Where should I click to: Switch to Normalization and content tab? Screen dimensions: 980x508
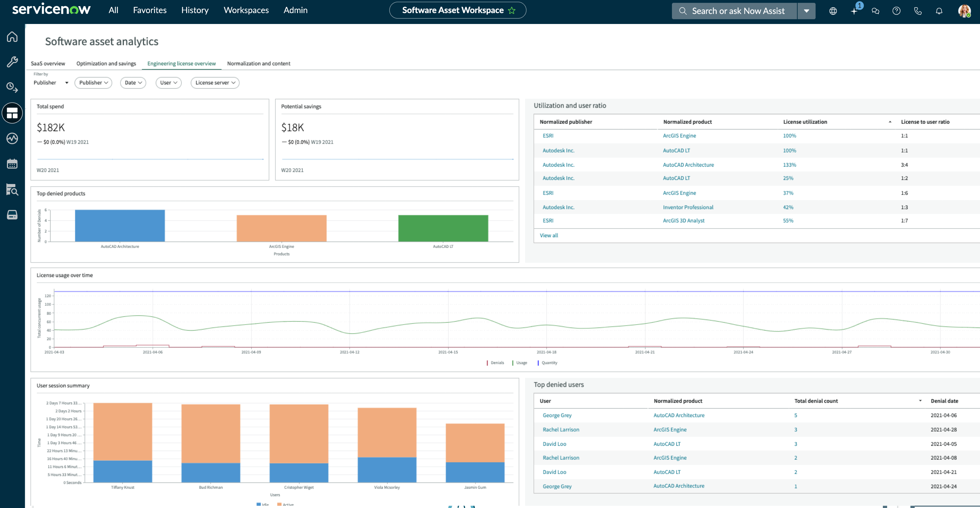point(259,64)
